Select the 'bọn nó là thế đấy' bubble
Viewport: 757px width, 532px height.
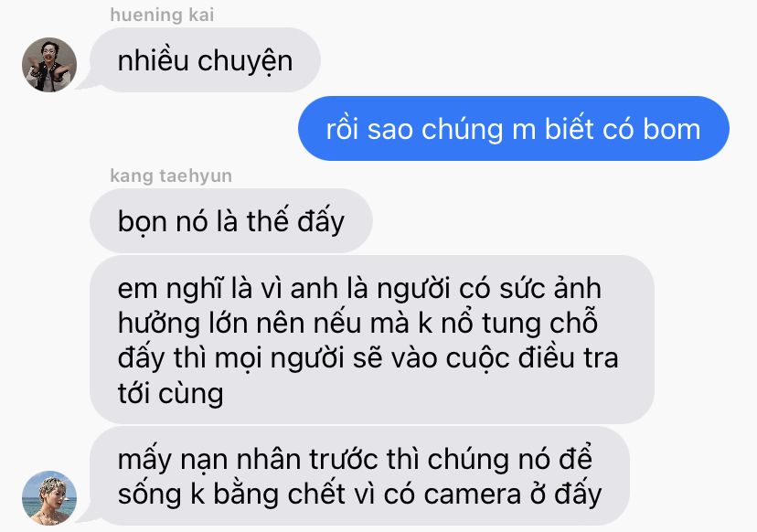click(230, 220)
